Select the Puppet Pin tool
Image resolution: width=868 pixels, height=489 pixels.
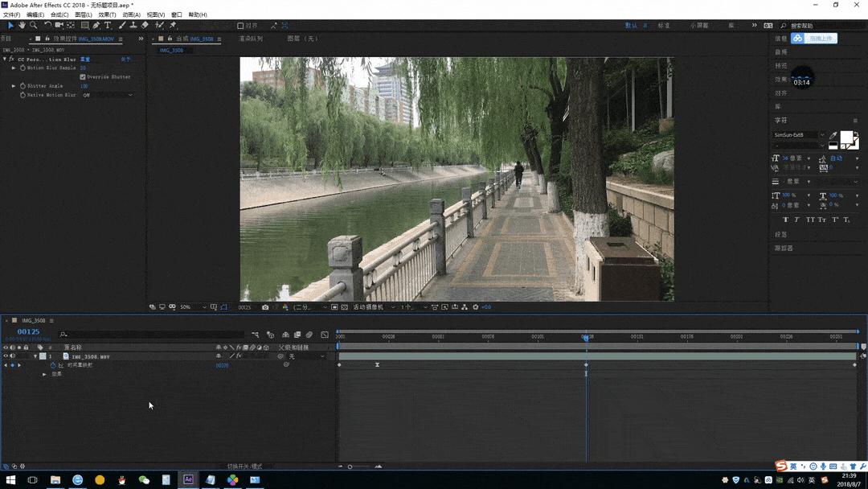click(173, 26)
